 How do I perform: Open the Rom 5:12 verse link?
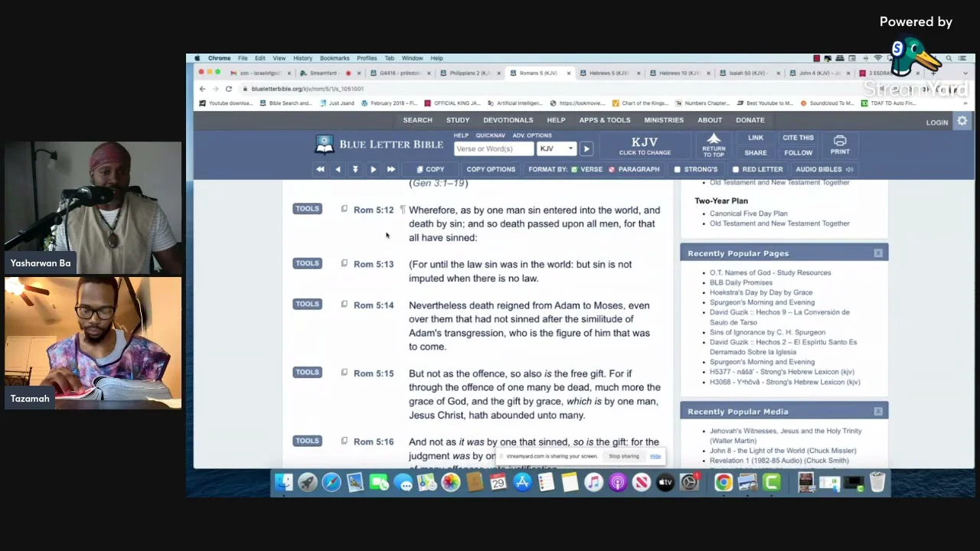[374, 210]
